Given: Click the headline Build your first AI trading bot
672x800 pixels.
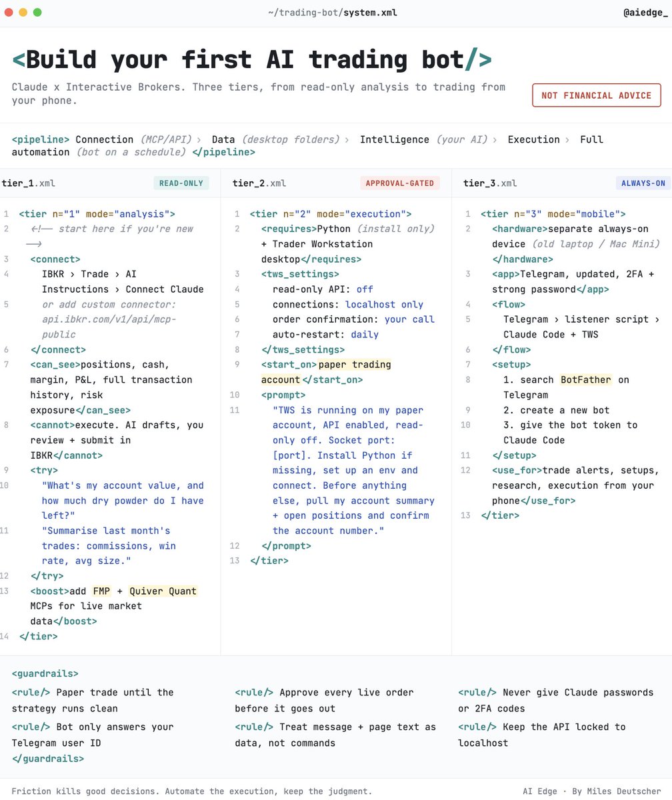Looking at the screenshot, I should (x=252, y=60).
